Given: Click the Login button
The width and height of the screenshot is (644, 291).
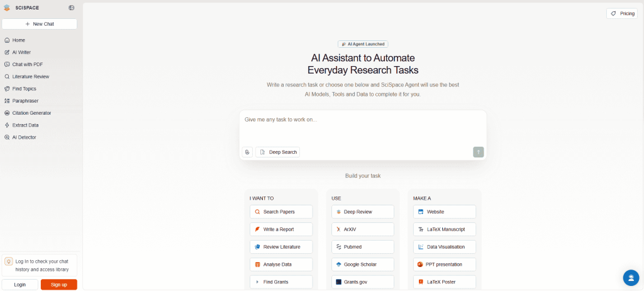Looking at the screenshot, I should coord(20,285).
